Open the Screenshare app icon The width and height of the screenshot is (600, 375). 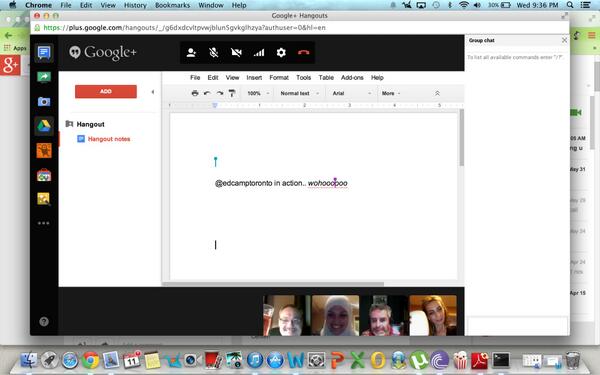[x=44, y=77]
